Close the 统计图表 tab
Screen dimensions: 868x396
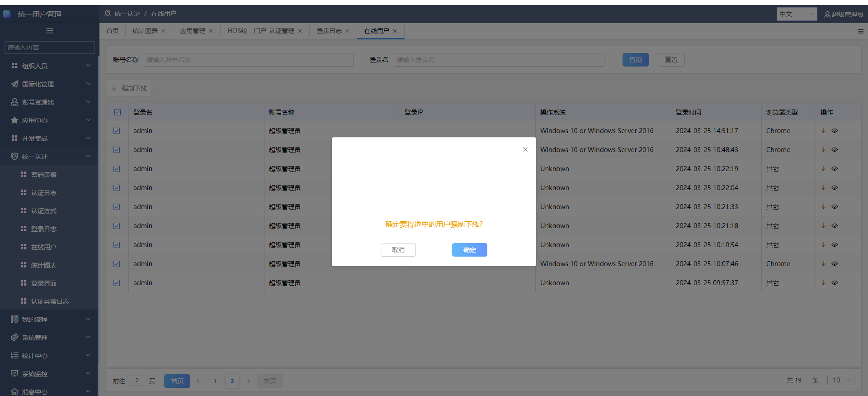(x=164, y=31)
